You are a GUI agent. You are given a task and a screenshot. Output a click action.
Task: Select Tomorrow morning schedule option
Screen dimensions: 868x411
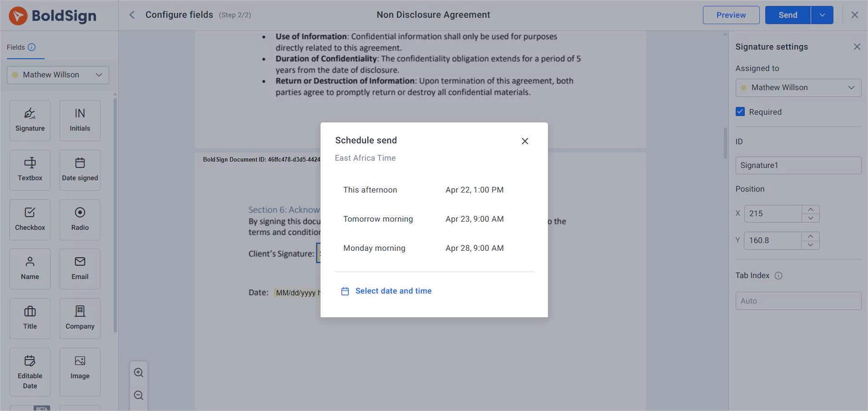point(434,219)
